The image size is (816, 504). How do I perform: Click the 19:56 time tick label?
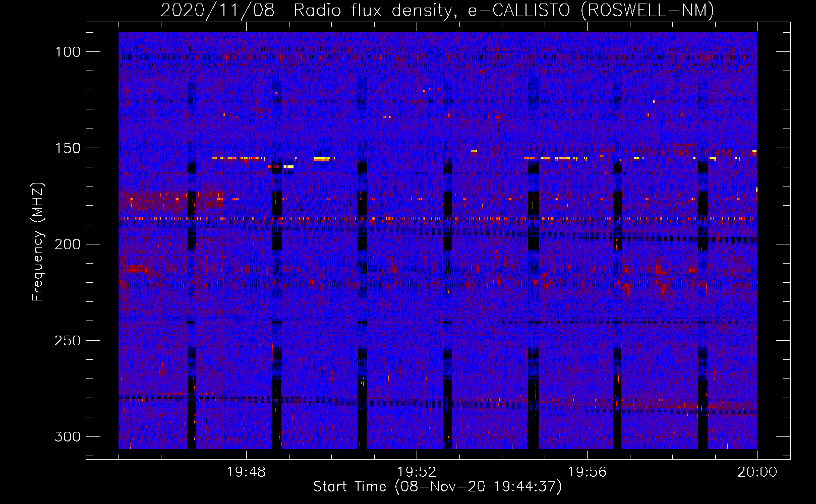coord(587,472)
